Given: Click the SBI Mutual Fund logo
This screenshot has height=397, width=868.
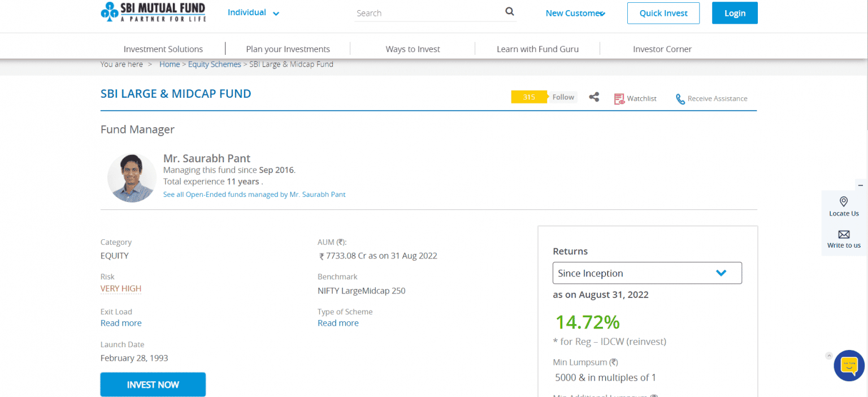Looking at the screenshot, I should 153,12.
